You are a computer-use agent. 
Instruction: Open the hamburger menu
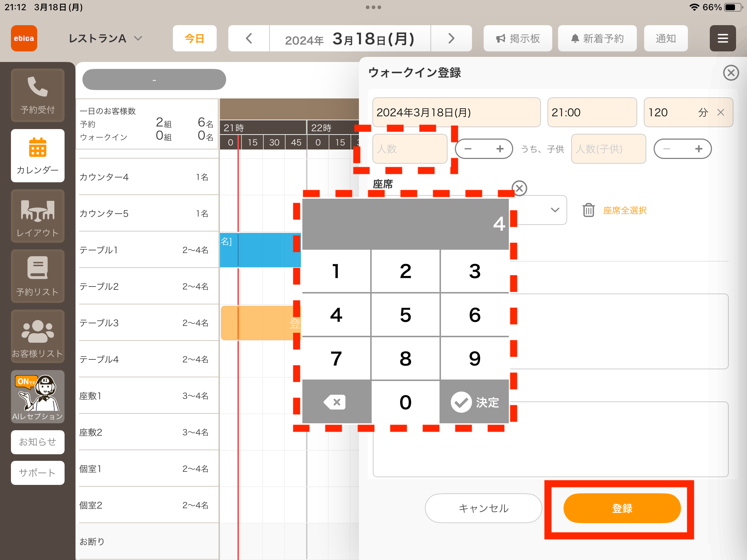(x=723, y=38)
